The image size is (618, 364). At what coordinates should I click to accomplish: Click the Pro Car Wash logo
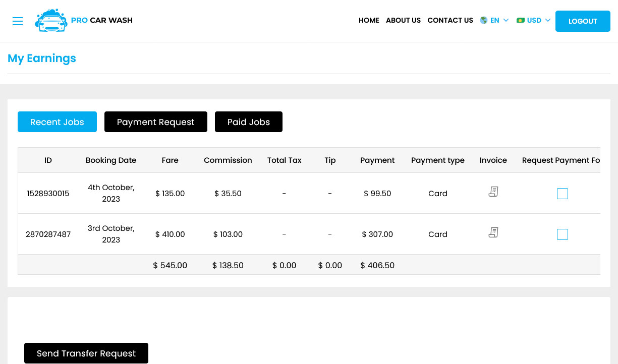click(x=84, y=21)
